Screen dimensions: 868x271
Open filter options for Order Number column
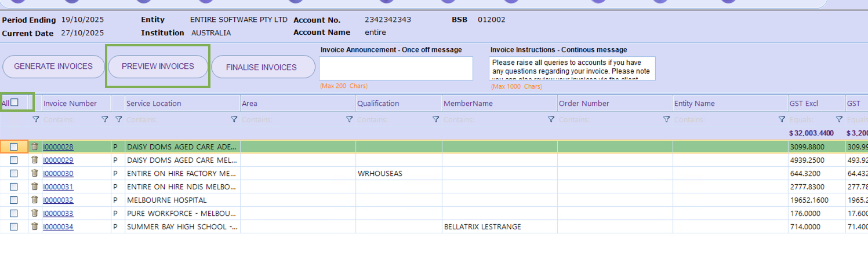tap(666, 119)
